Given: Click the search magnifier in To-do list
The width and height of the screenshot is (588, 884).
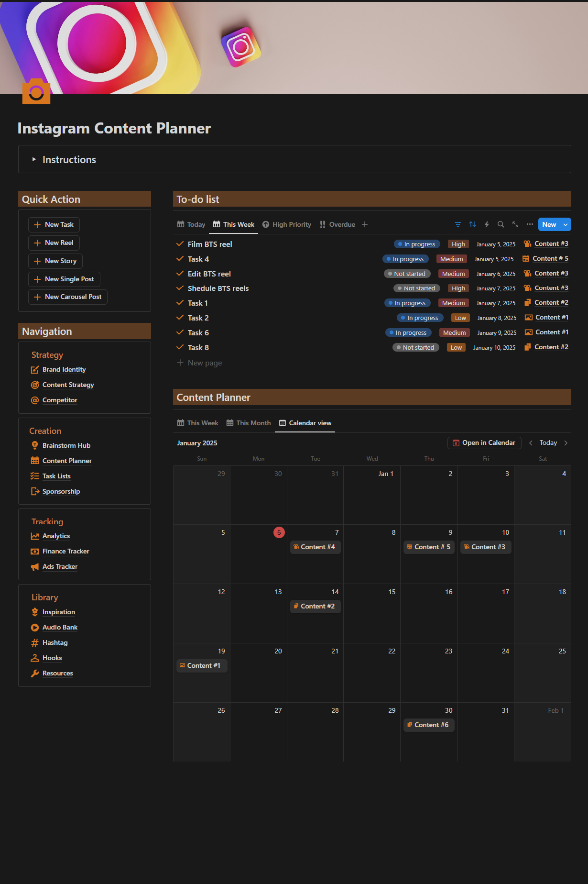Looking at the screenshot, I should [501, 224].
